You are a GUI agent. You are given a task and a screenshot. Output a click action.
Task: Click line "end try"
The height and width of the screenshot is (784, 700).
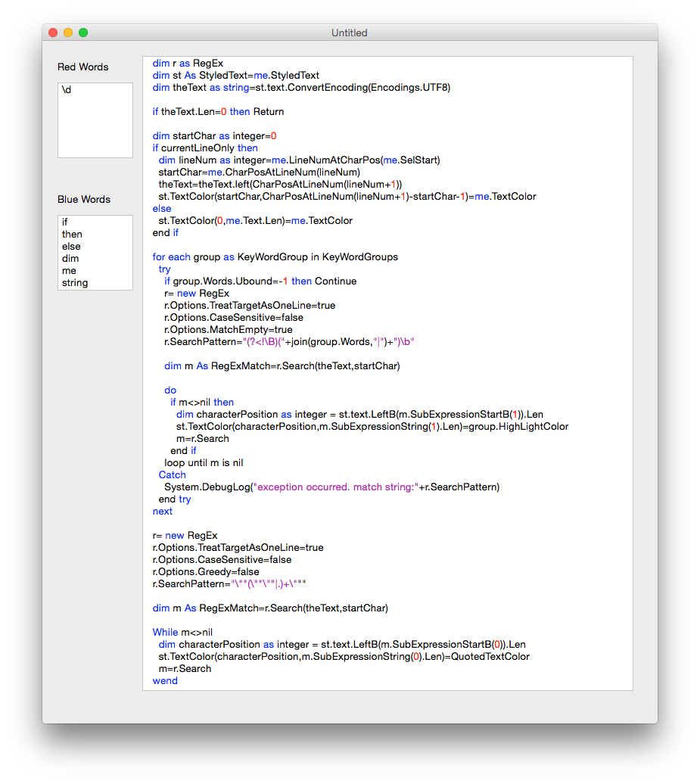(x=175, y=499)
